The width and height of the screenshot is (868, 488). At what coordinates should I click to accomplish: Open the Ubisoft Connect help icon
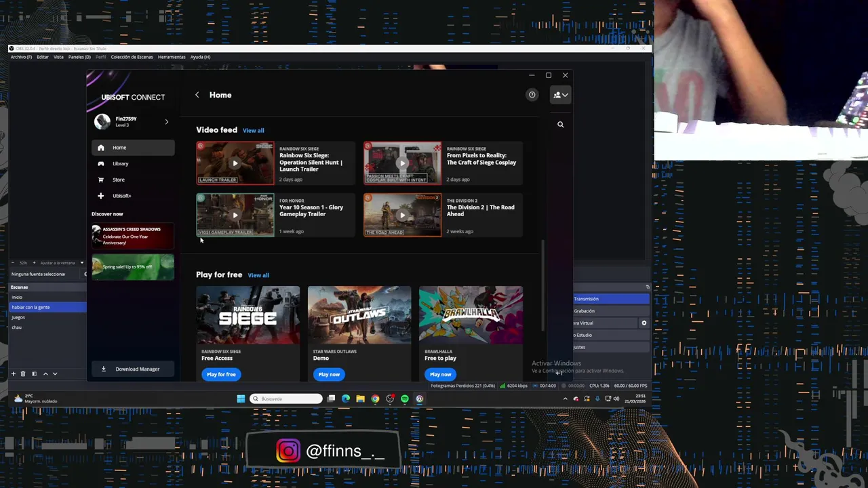click(x=532, y=95)
